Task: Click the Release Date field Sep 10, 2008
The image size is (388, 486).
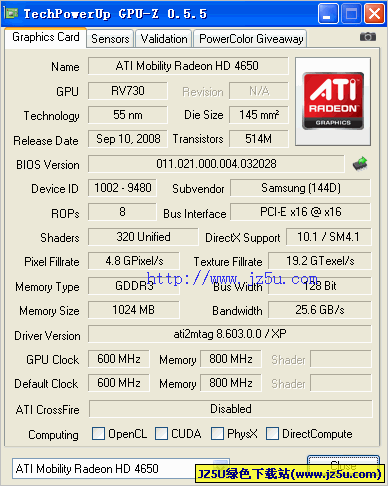Action: [128, 139]
